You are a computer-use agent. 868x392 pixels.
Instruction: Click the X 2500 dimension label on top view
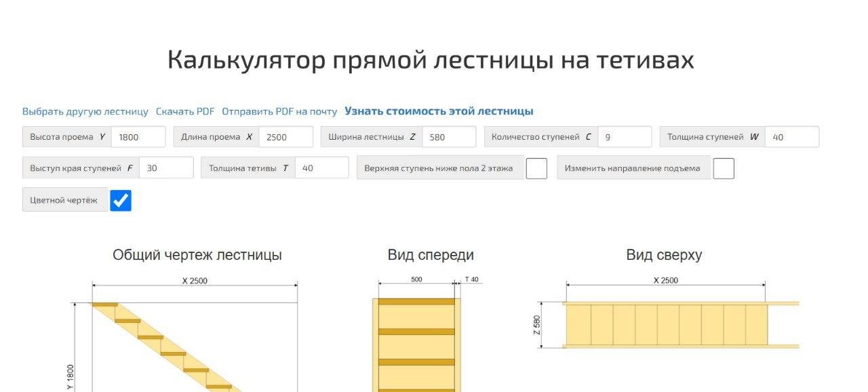[x=668, y=279]
